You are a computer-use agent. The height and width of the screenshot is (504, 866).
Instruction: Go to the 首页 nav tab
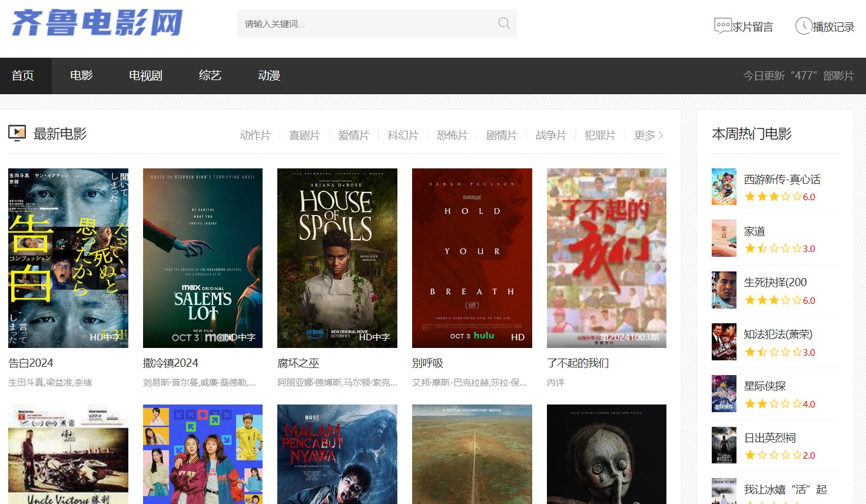click(x=23, y=75)
